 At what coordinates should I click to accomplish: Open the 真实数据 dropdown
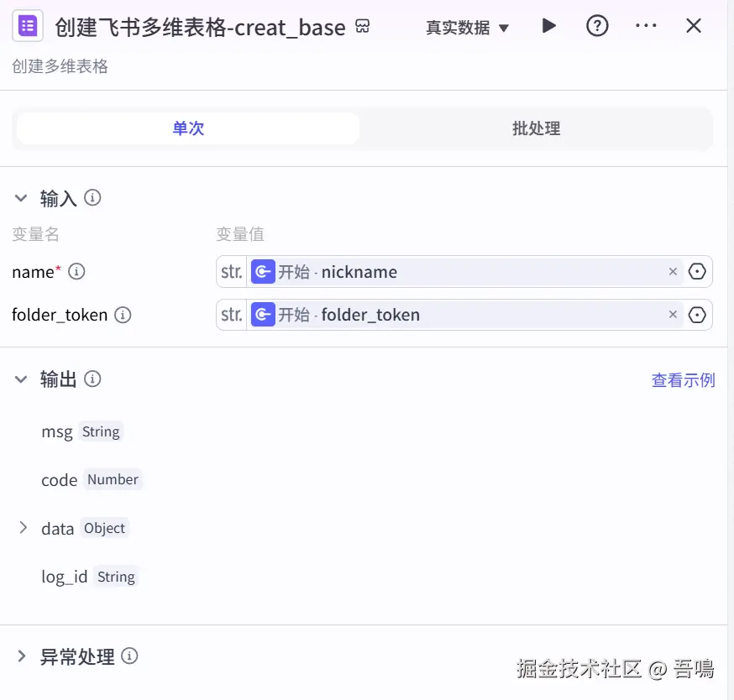click(467, 28)
